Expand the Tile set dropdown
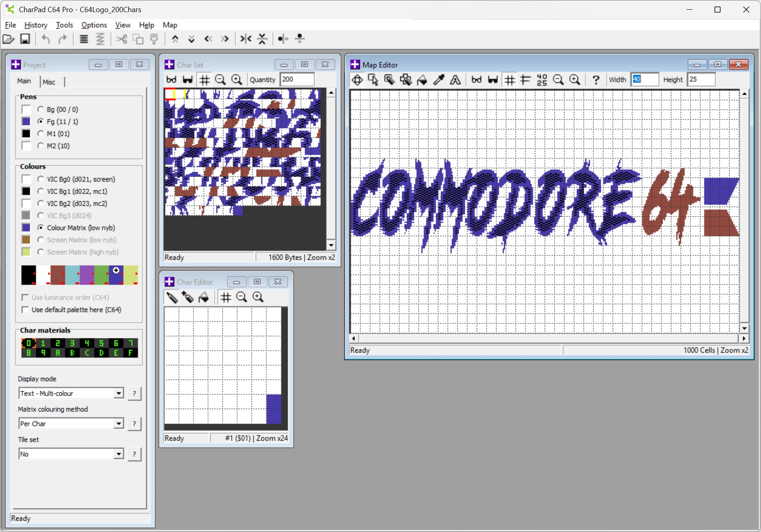 click(118, 454)
